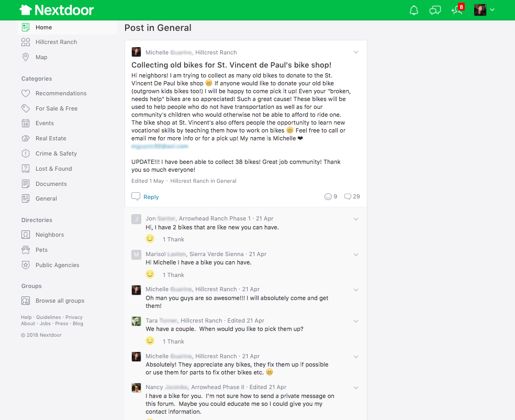Click Tara's avatar photo
Image resolution: width=515 pixels, height=420 pixels.
click(x=136, y=321)
